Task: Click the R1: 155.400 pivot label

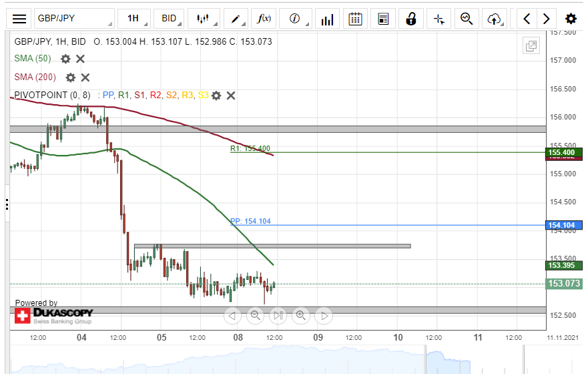Action: (x=250, y=148)
